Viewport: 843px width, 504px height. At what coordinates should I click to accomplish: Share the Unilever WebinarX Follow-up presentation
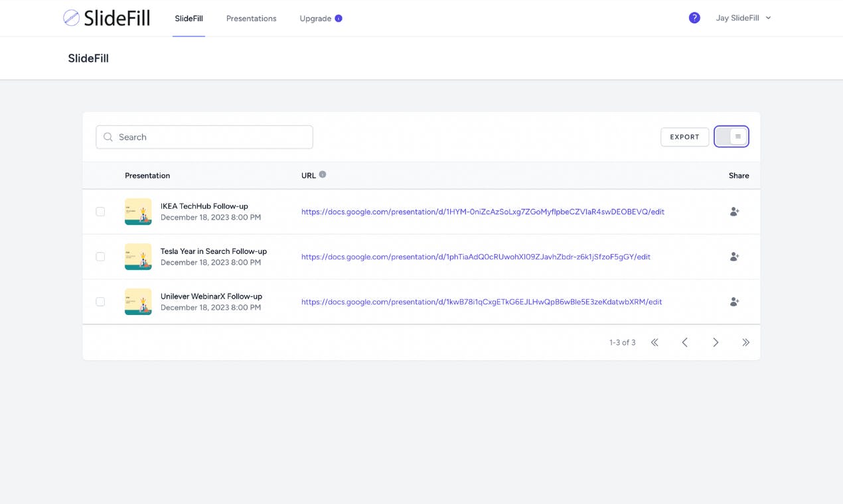point(734,302)
